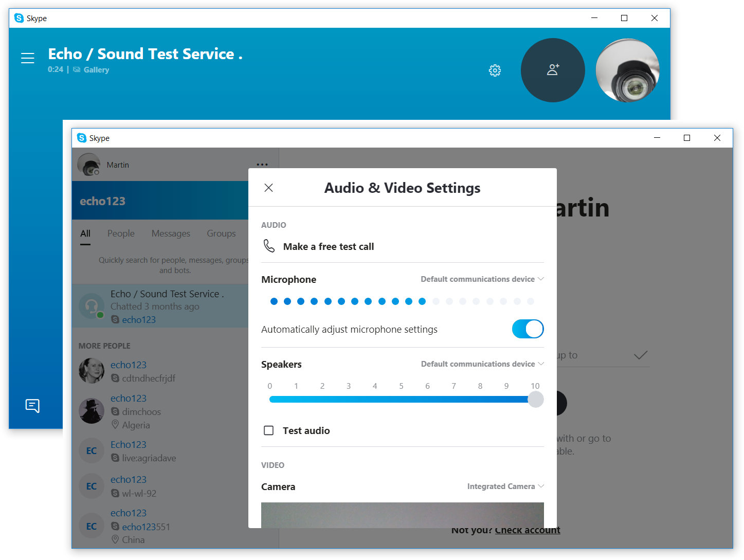Open the Speakers device dropdown
The image size is (744, 560).
click(x=482, y=364)
